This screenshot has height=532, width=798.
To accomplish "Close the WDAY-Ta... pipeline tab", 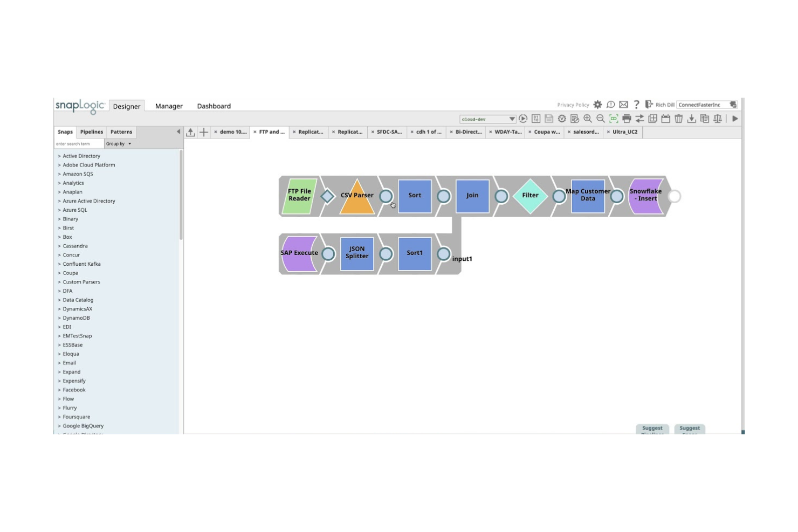I will [x=491, y=132].
